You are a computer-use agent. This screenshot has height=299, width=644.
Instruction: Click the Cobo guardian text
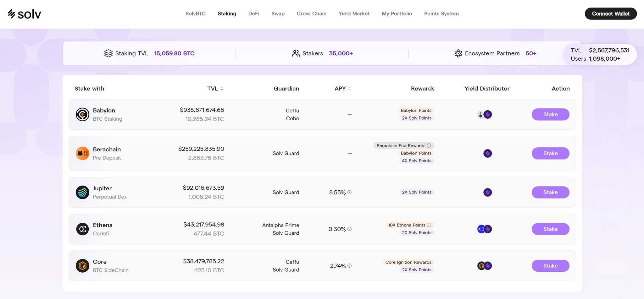coord(292,118)
